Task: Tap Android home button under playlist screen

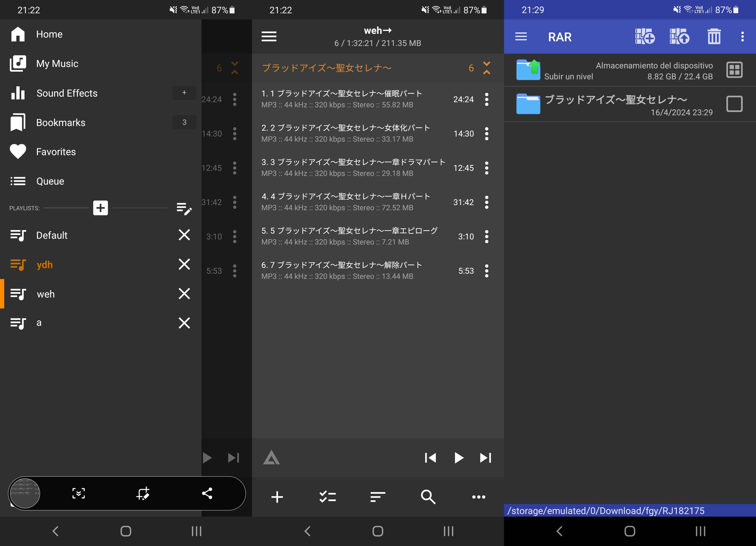Action: (x=378, y=531)
